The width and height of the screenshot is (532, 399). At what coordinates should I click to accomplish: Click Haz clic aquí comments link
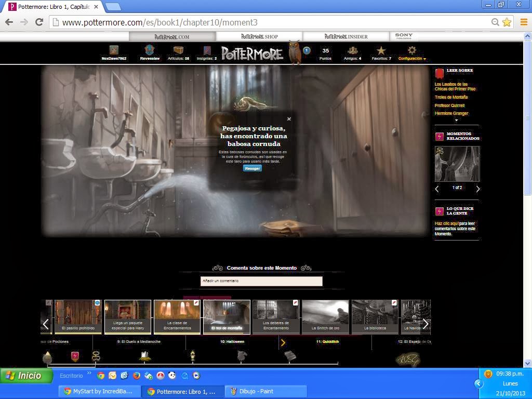coord(447,223)
